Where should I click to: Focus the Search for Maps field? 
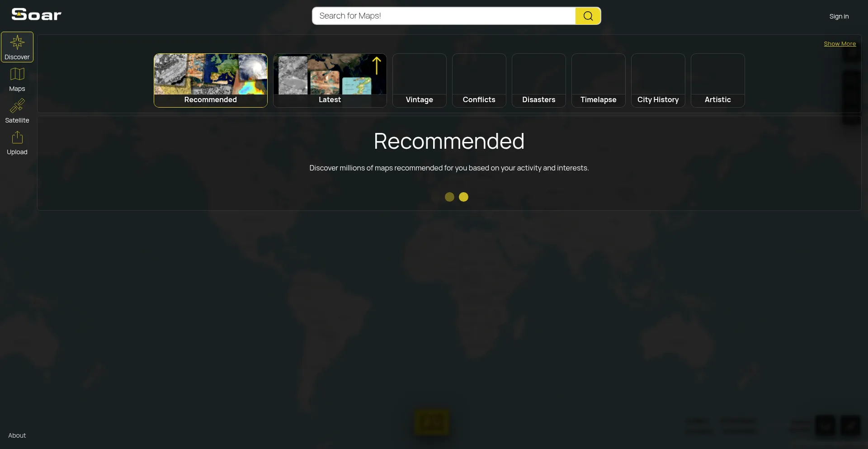pyautogui.click(x=443, y=16)
